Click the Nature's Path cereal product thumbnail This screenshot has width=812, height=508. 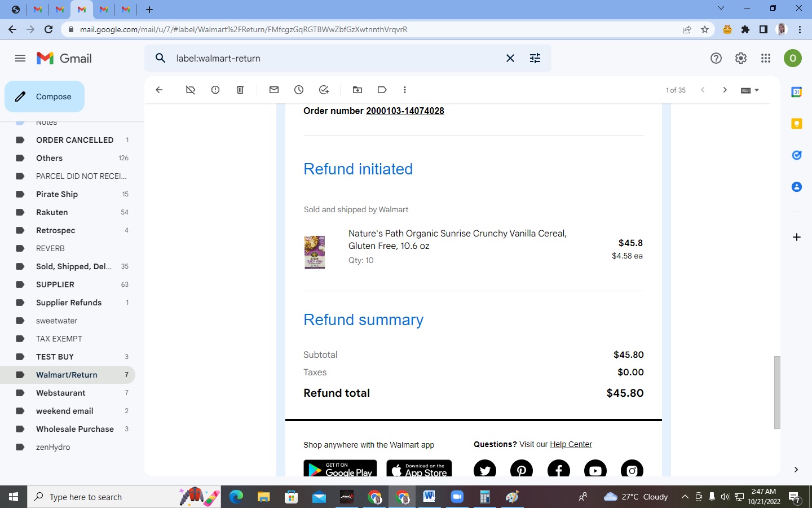click(x=315, y=252)
